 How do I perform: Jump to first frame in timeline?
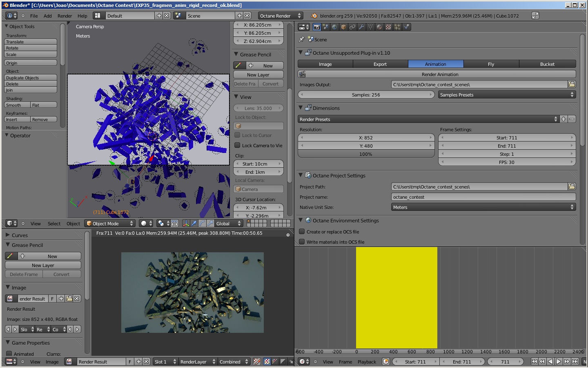click(x=534, y=361)
